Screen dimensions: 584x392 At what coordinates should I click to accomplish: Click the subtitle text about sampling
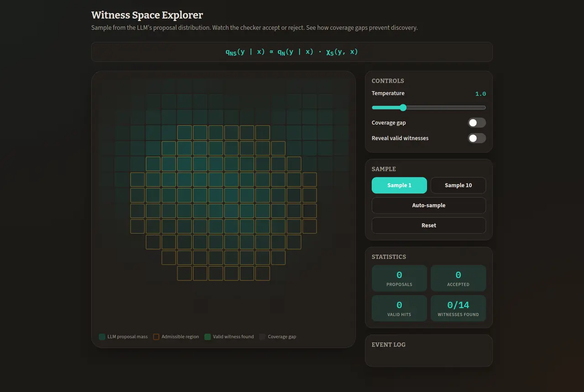[x=254, y=28]
